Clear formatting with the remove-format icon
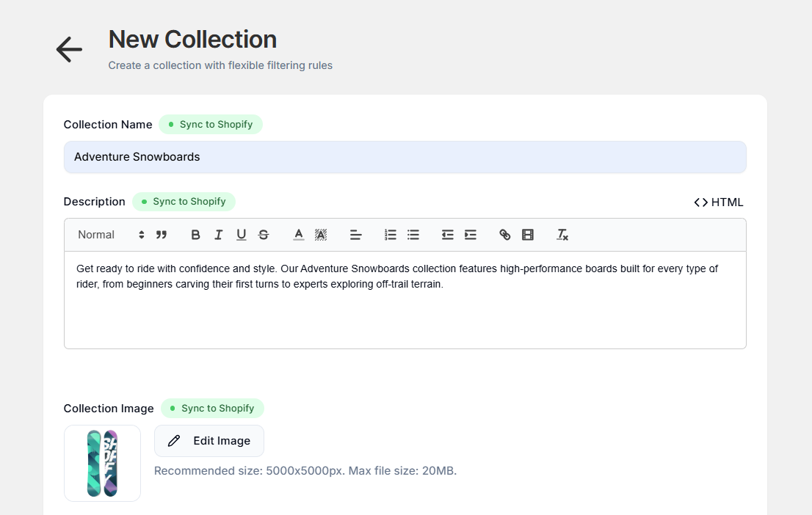This screenshot has height=515, width=812. tap(562, 234)
